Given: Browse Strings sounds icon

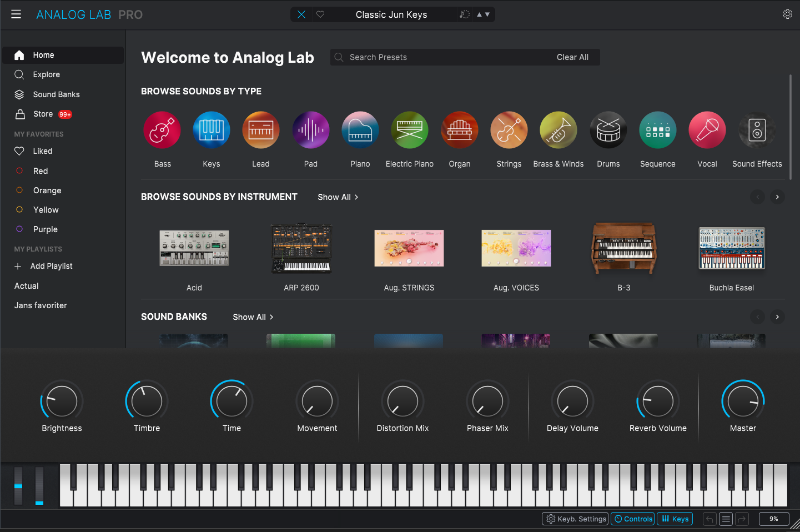Looking at the screenshot, I should pos(509,130).
